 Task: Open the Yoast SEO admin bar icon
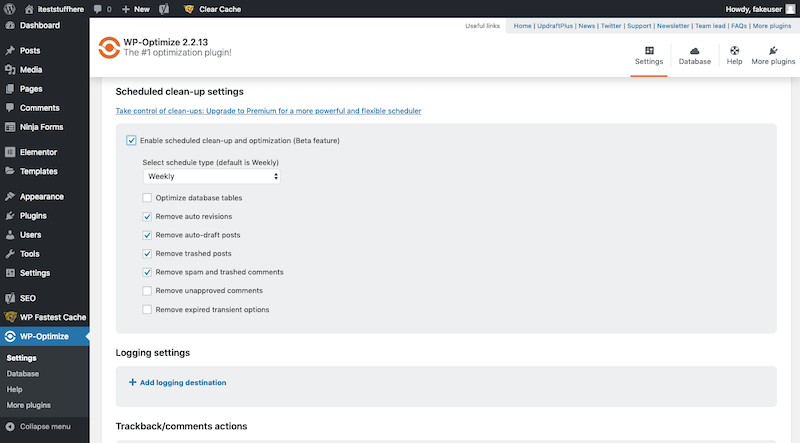[x=164, y=9]
